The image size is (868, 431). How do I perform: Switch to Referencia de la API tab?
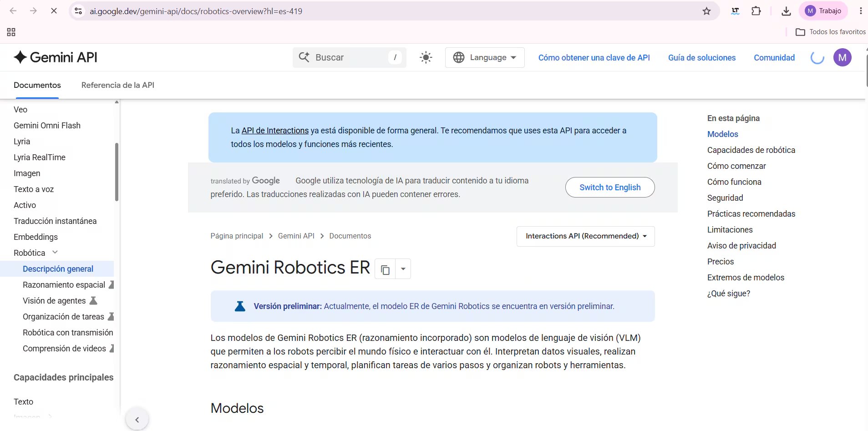point(118,85)
